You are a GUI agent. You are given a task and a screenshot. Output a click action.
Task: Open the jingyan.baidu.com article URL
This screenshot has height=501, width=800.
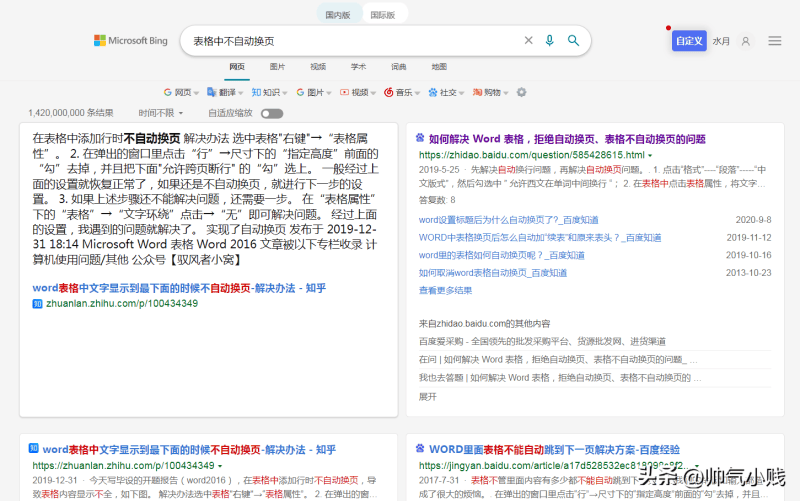555,465
